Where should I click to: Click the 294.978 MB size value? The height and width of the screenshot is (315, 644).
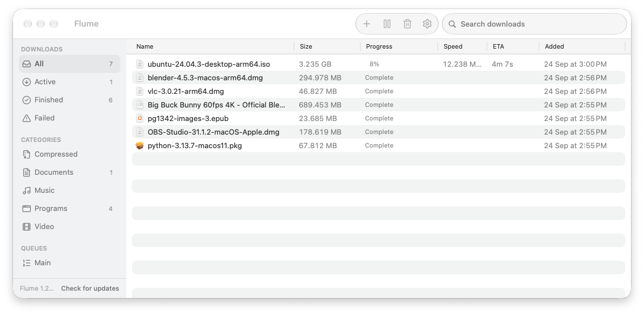[320, 77]
